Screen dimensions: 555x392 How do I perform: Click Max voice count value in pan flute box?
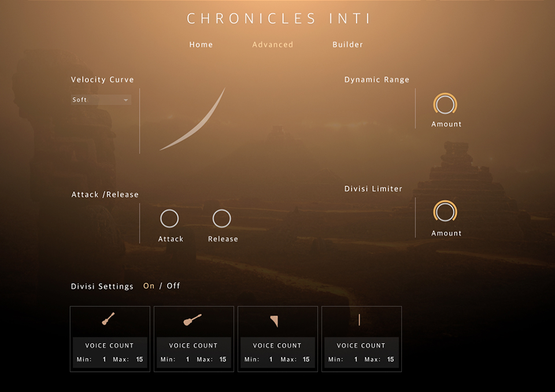click(x=306, y=360)
